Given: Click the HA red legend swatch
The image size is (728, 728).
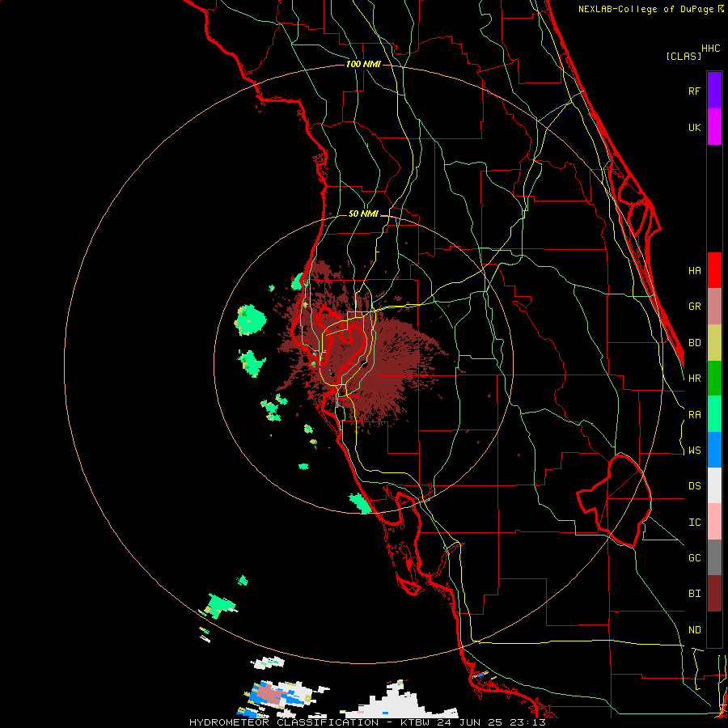Looking at the screenshot, I should [x=714, y=270].
